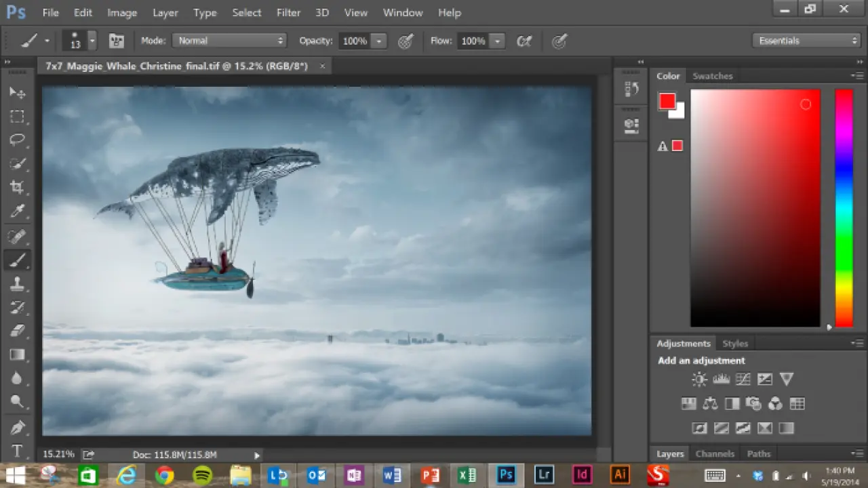868x488 pixels.
Task: Activate the Eraser tool
Action: click(x=18, y=331)
